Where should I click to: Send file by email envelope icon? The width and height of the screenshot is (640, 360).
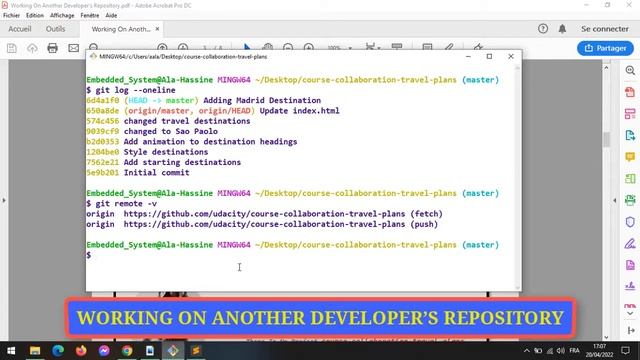click(x=73, y=48)
